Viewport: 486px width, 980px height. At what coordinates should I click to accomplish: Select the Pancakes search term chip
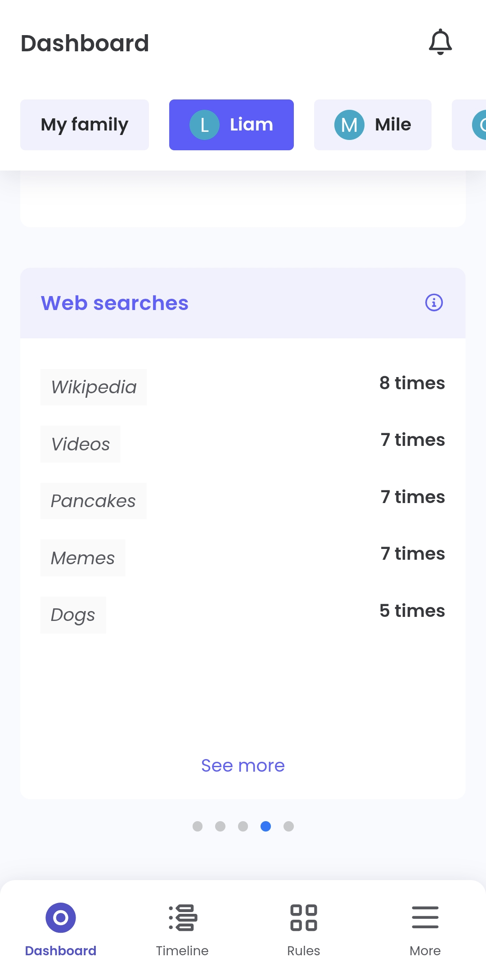(x=93, y=501)
